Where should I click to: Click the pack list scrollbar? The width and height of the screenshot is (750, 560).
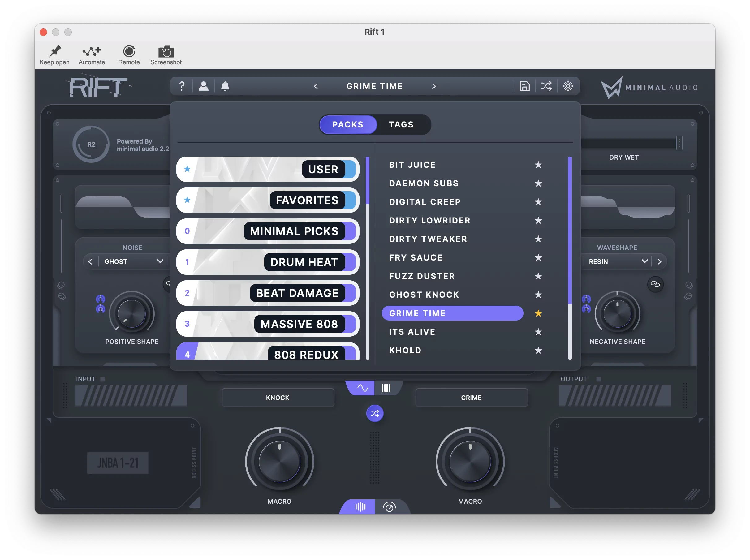coord(367,181)
